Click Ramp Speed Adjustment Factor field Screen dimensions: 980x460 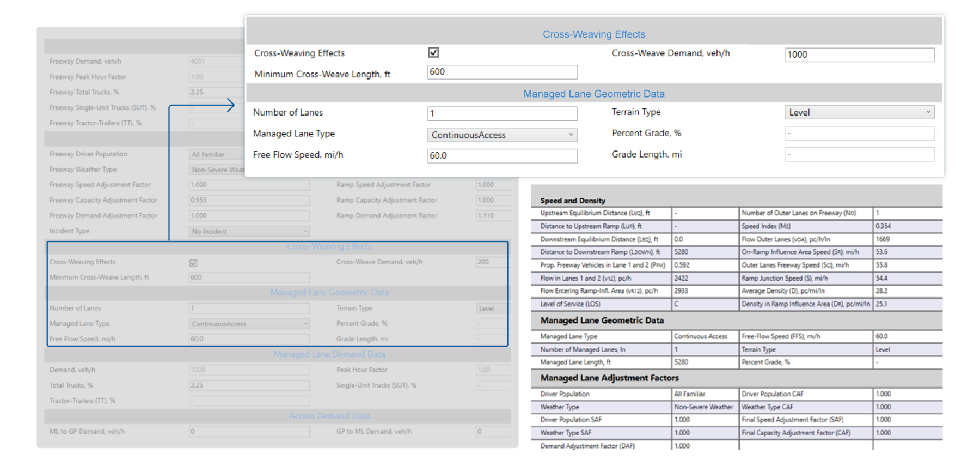[x=493, y=185]
